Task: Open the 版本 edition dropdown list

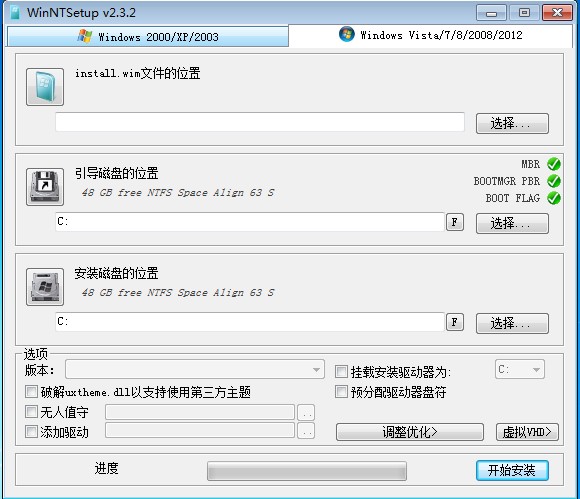Action: 195,369
